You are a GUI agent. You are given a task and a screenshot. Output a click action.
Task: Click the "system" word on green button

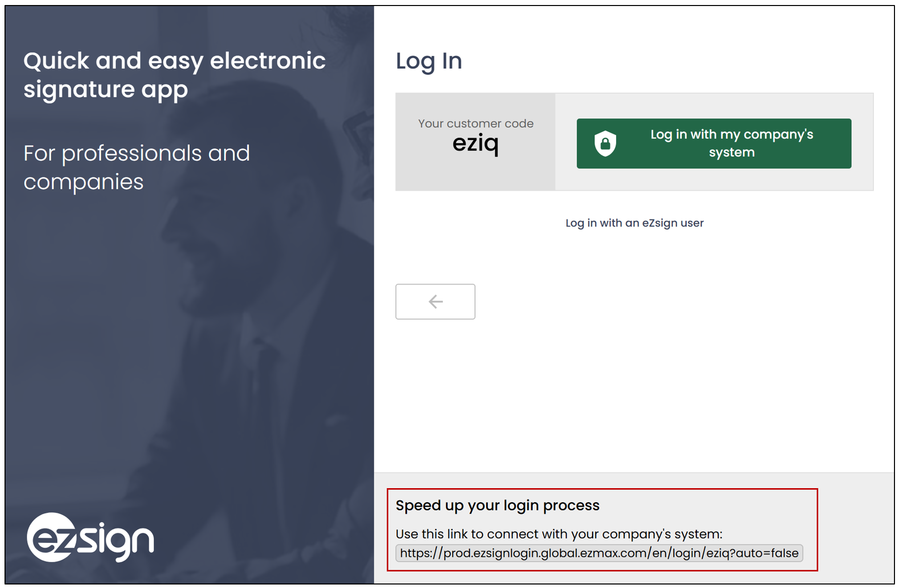[731, 153]
